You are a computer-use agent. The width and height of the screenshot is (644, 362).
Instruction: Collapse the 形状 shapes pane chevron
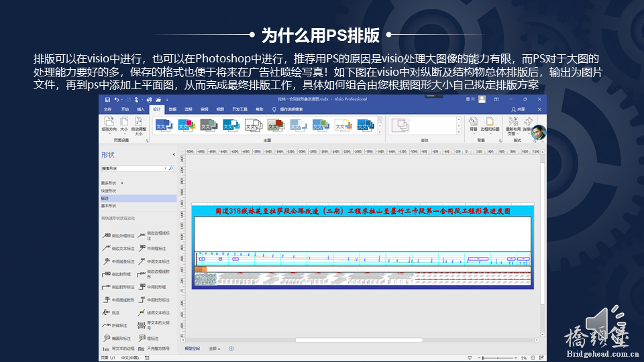(x=174, y=155)
